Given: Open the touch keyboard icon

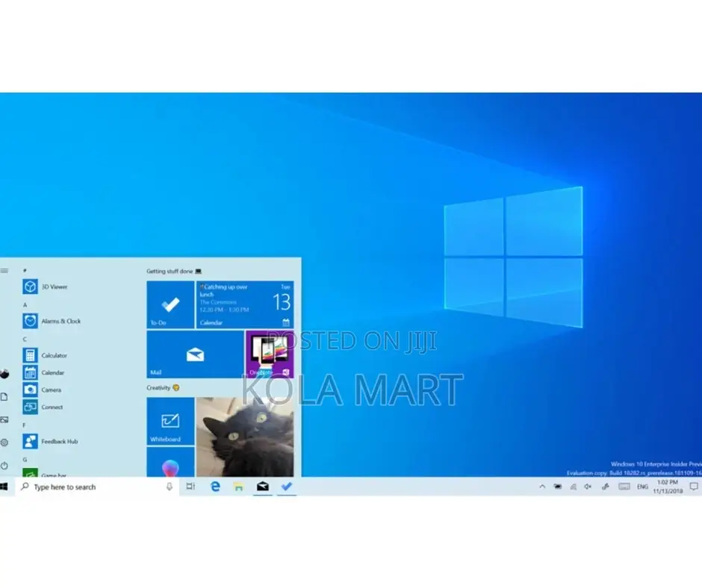Looking at the screenshot, I should [x=624, y=487].
